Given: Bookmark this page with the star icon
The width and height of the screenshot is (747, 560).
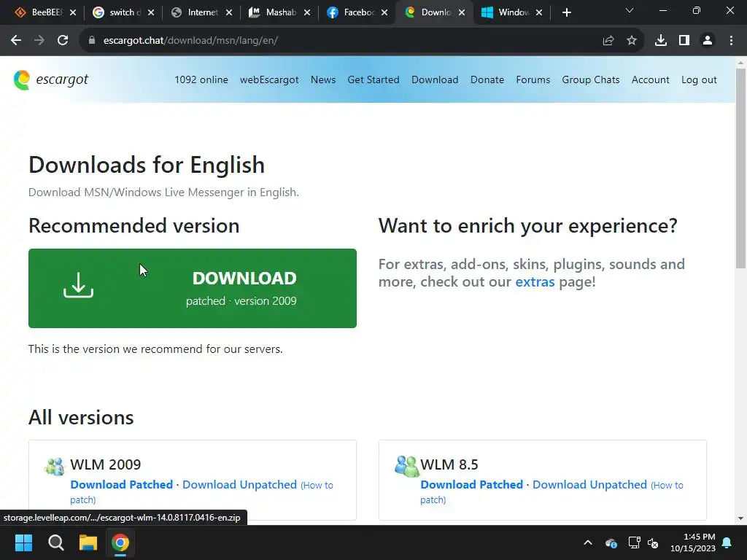Looking at the screenshot, I should (632, 41).
